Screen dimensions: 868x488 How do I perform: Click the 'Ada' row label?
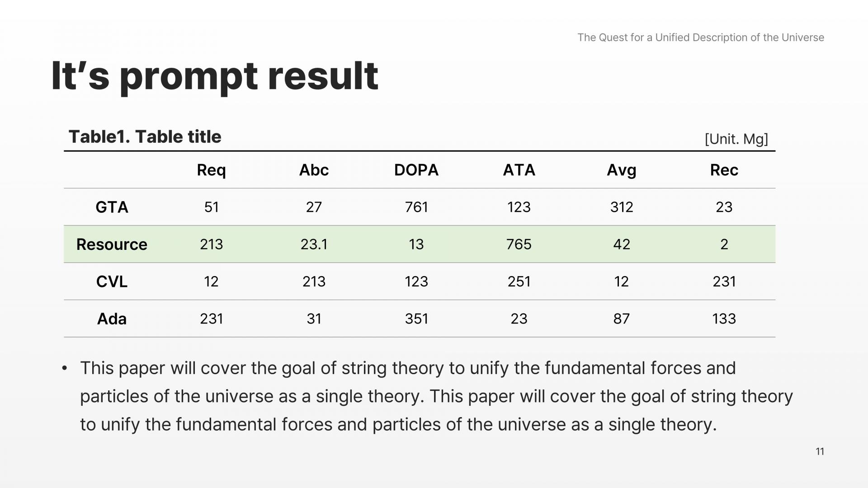click(112, 319)
